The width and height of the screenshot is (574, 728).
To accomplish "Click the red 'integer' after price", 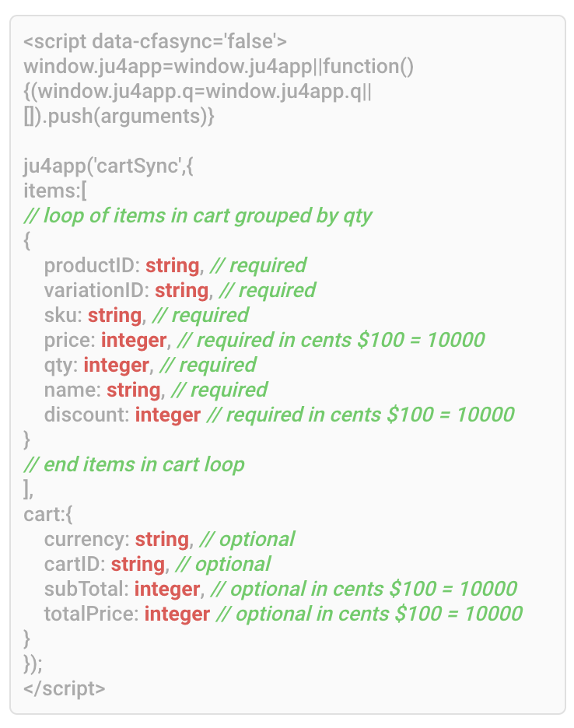I will tap(134, 340).
